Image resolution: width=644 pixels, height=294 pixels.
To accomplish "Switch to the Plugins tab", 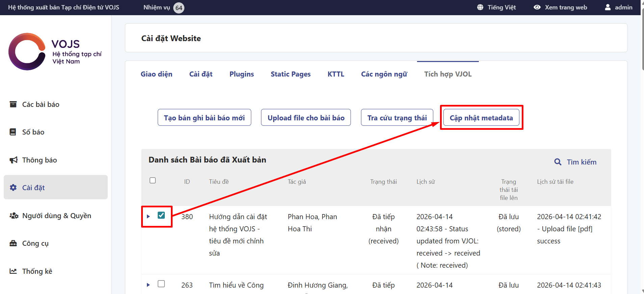I will [x=242, y=74].
